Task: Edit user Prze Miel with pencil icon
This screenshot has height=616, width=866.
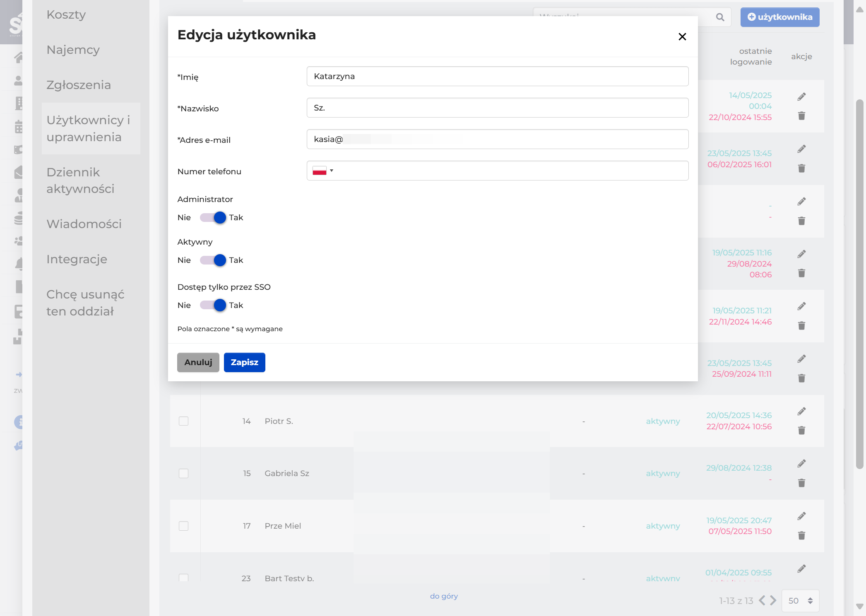Action: click(x=801, y=516)
